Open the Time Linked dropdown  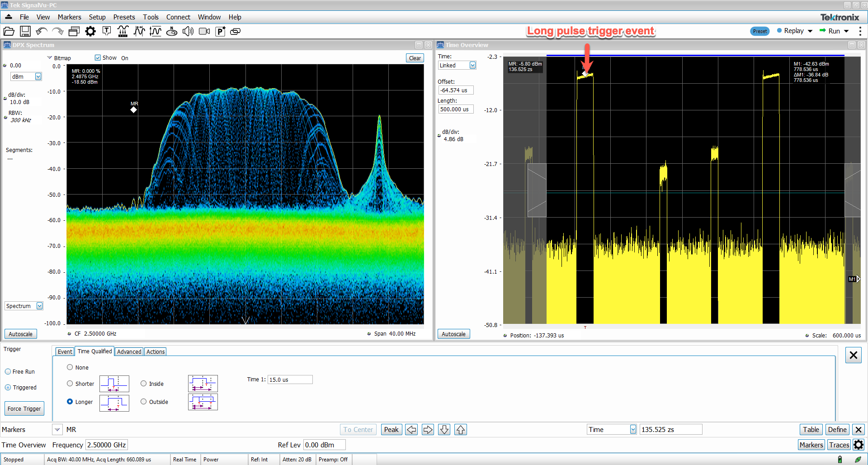[x=472, y=66]
